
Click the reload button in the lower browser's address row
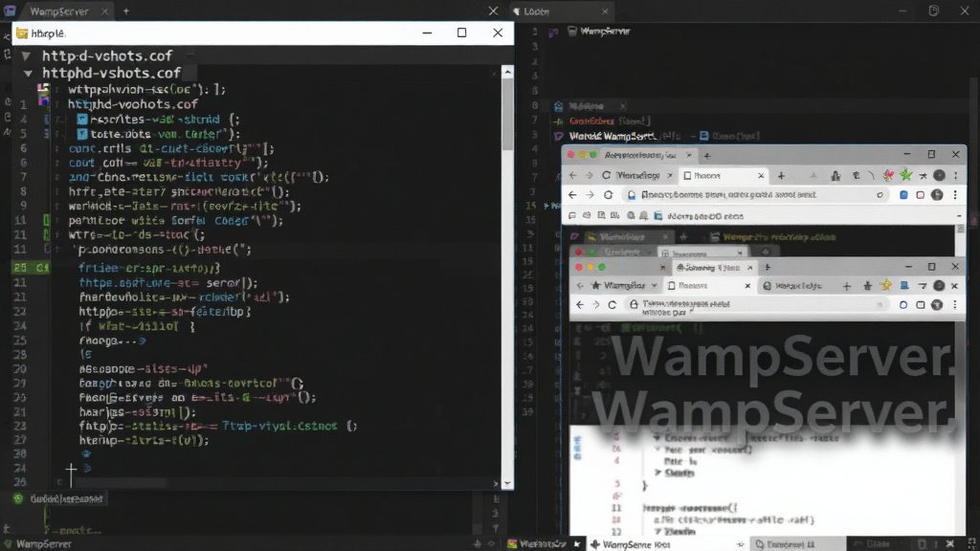(x=612, y=305)
